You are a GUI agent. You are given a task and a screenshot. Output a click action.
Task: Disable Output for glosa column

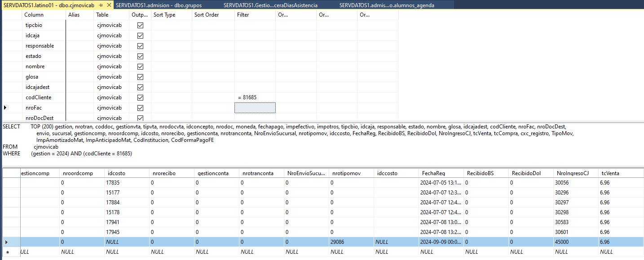140,77
